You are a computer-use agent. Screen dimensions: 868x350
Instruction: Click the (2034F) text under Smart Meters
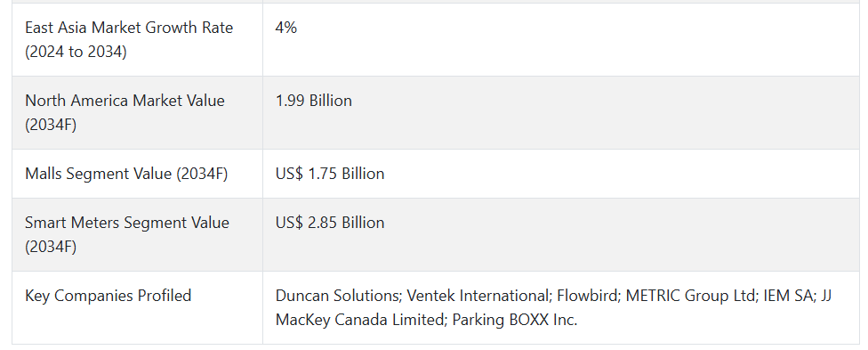(x=51, y=247)
